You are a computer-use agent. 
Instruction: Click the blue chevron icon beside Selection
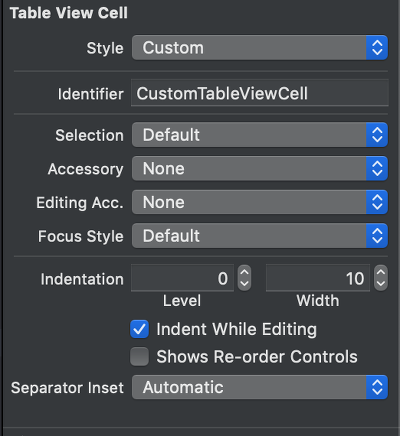click(x=377, y=135)
